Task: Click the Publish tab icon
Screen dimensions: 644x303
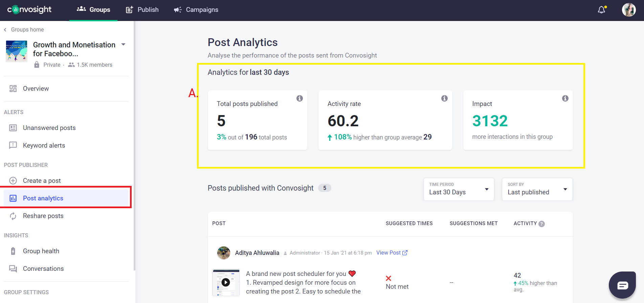Action: pos(129,10)
